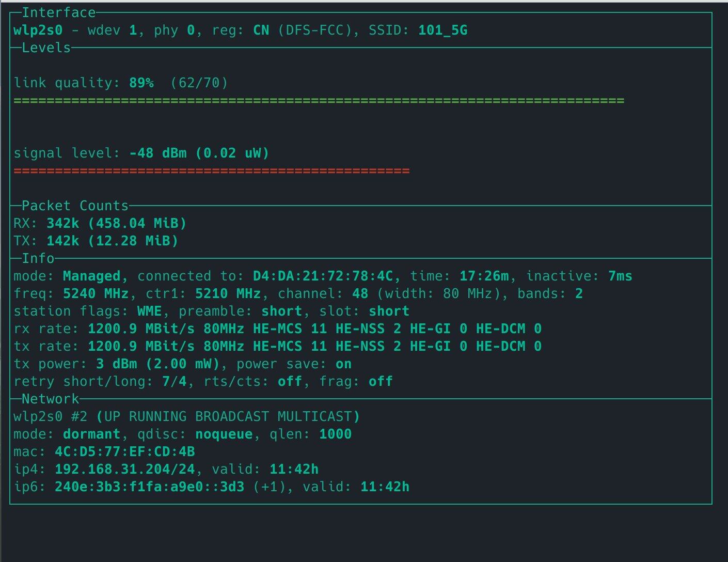728x562 pixels.
Task: Click the tx rate line value
Action: pos(315,346)
